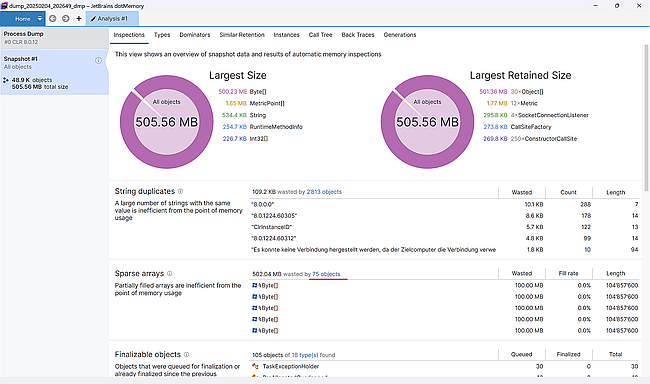The height and width of the screenshot is (384, 650).
Task: Open the Instances tab
Action: coord(286,35)
